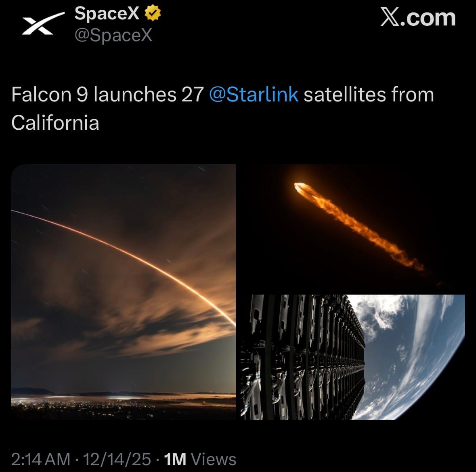Screen dimensions: 476x472
Task: Click the @SpaceX handle
Action: [113, 35]
